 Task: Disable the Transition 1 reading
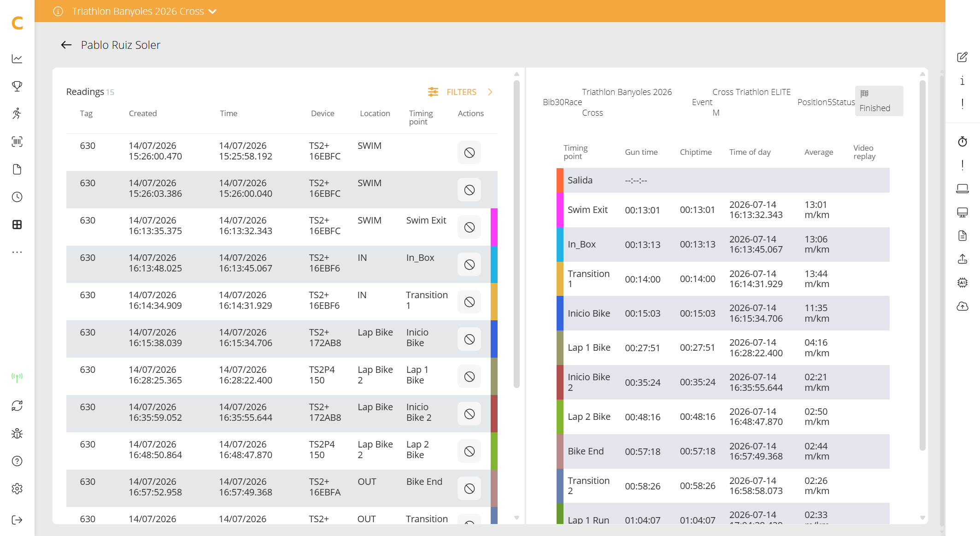click(469, 302)
